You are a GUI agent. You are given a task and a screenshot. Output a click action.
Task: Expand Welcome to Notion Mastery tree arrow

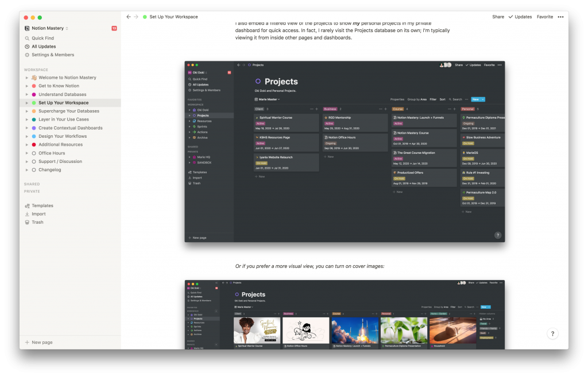click(x=26, y=77)
